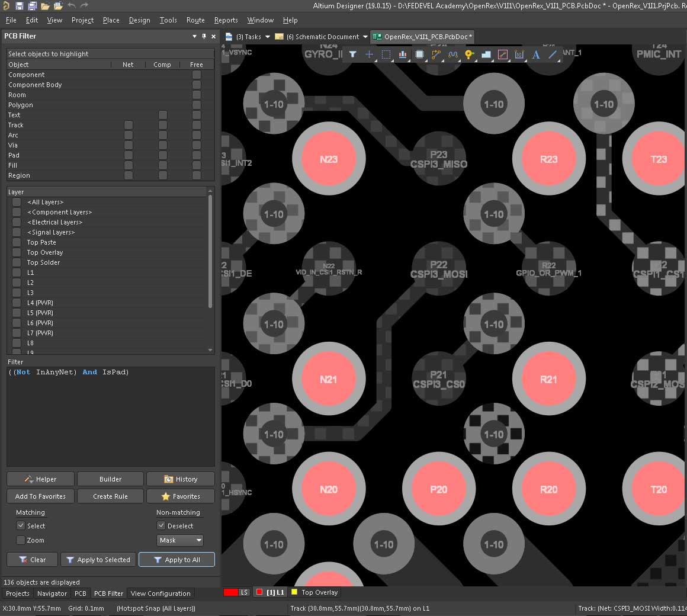687x616 pixels.
Task: Choose the place component chip icon
Action: (x=419, y=54)
